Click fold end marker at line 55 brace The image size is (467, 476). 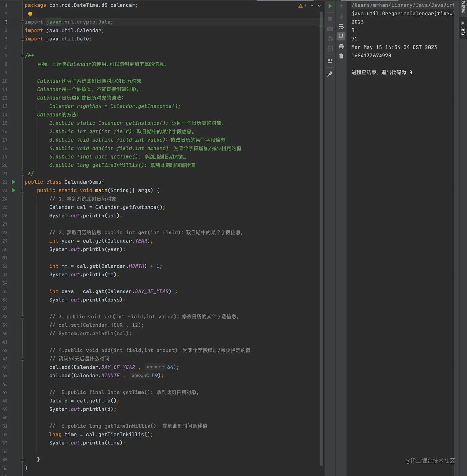tap(23, 460)
